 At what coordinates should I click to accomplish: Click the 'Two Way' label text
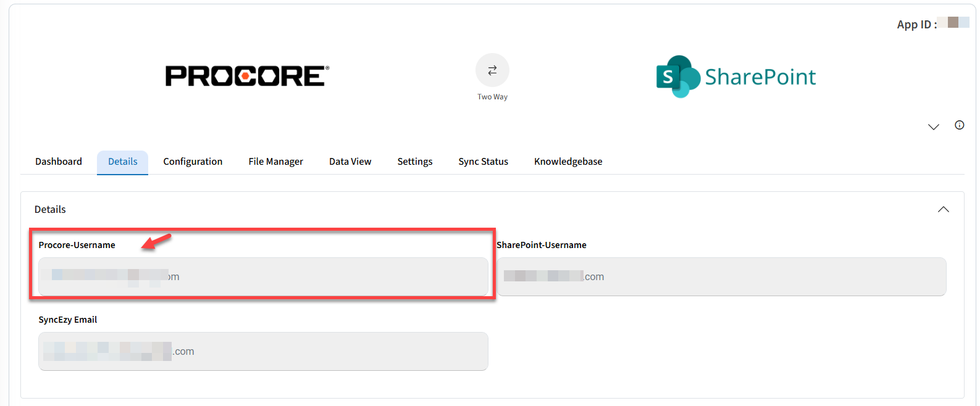tap(492, 97)
